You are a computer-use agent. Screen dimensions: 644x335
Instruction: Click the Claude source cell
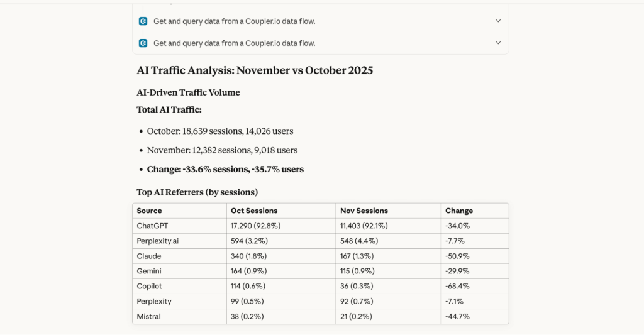tap(149, 256)
